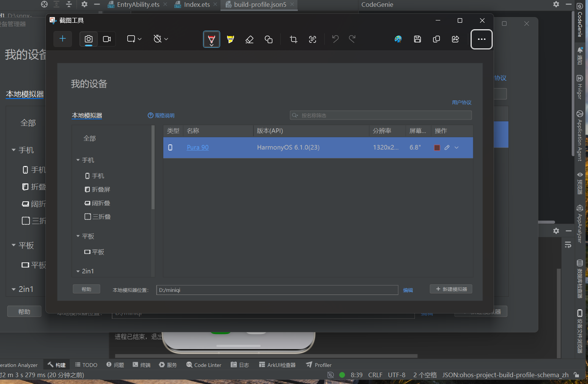This screenshot has width=588, height=384.
Task: Open the AppAnalyzer sidebar panel
Action: click(580, 224)
